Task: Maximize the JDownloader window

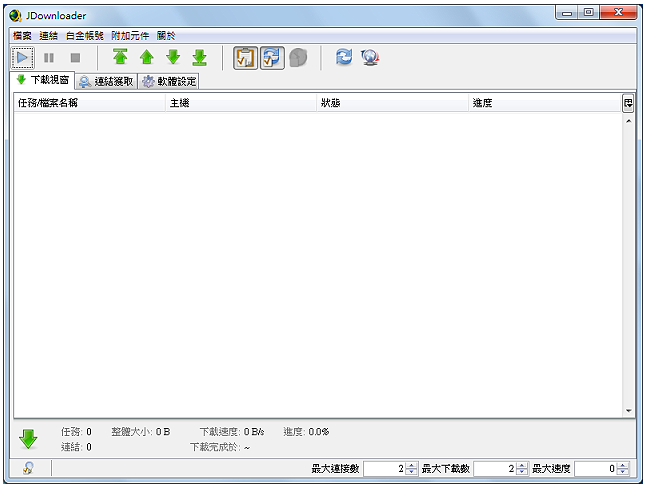Action: click(x=588, y=13)
